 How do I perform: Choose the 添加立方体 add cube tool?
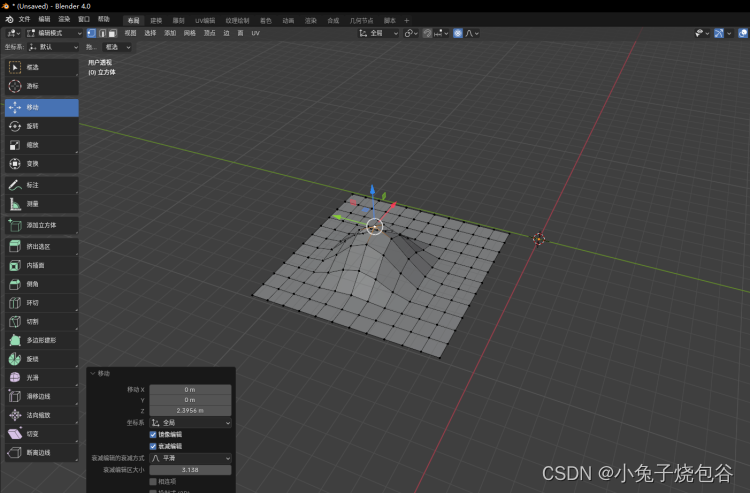[x=42, y=225]
